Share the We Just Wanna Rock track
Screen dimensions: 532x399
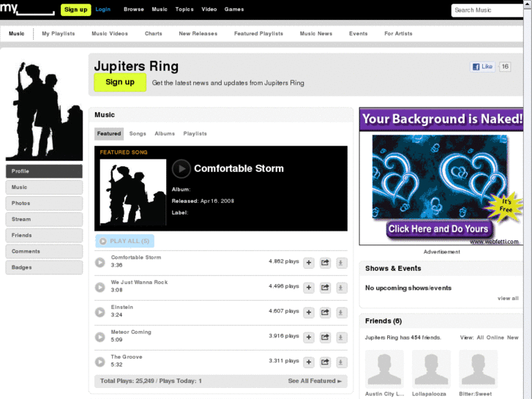325,288
